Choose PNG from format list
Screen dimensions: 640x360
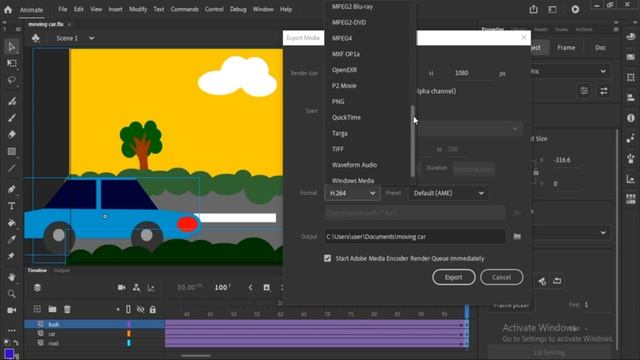tap(338, 102)
